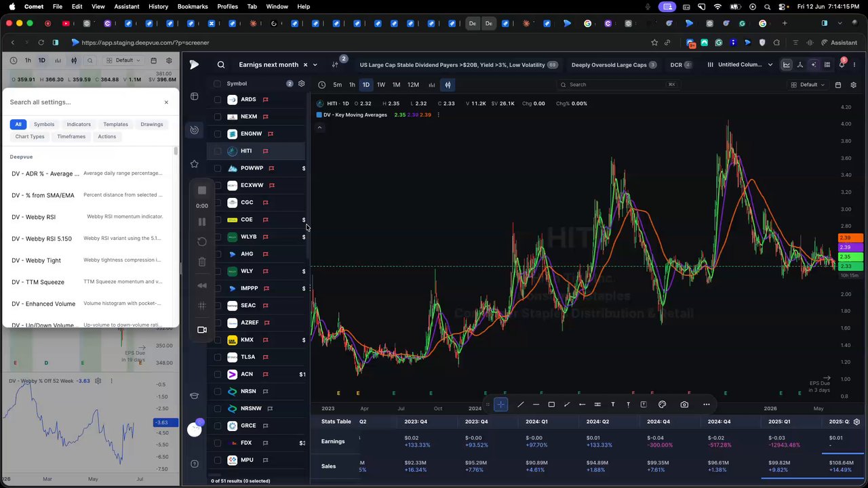Image resolution: width=868 pixels, height=488 pixels.
Task: Click the purple 2.39 price label
Action: point(850,247)
